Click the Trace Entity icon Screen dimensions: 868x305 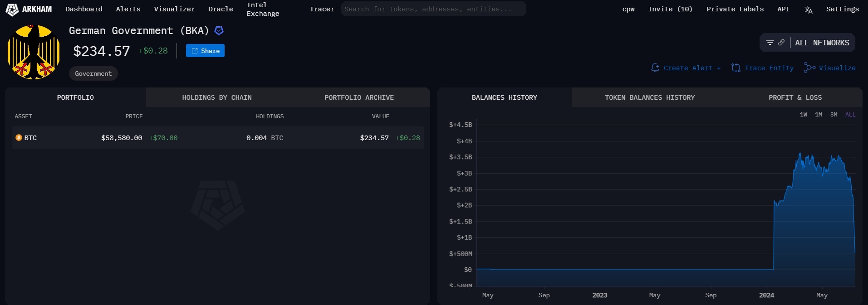coord(736,68)
